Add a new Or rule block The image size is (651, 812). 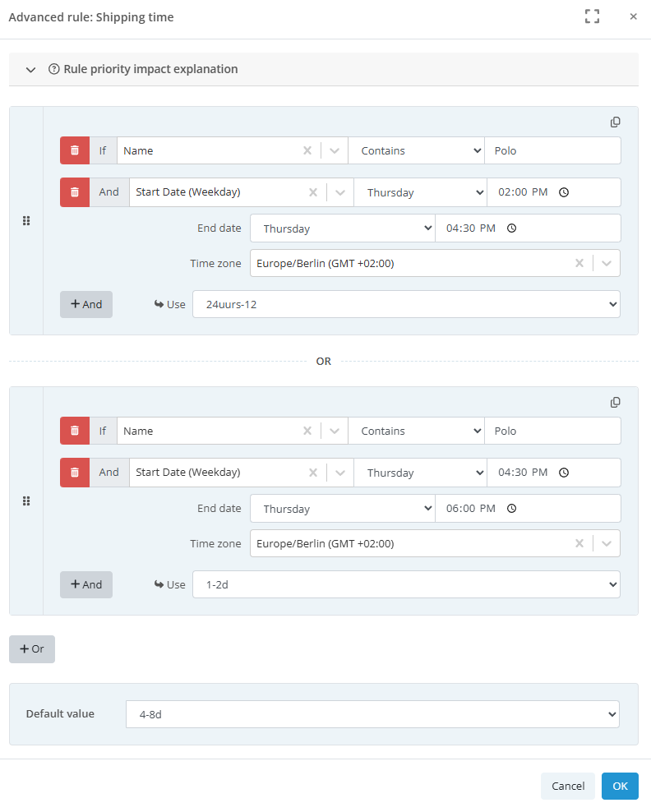tap(31, 649)
